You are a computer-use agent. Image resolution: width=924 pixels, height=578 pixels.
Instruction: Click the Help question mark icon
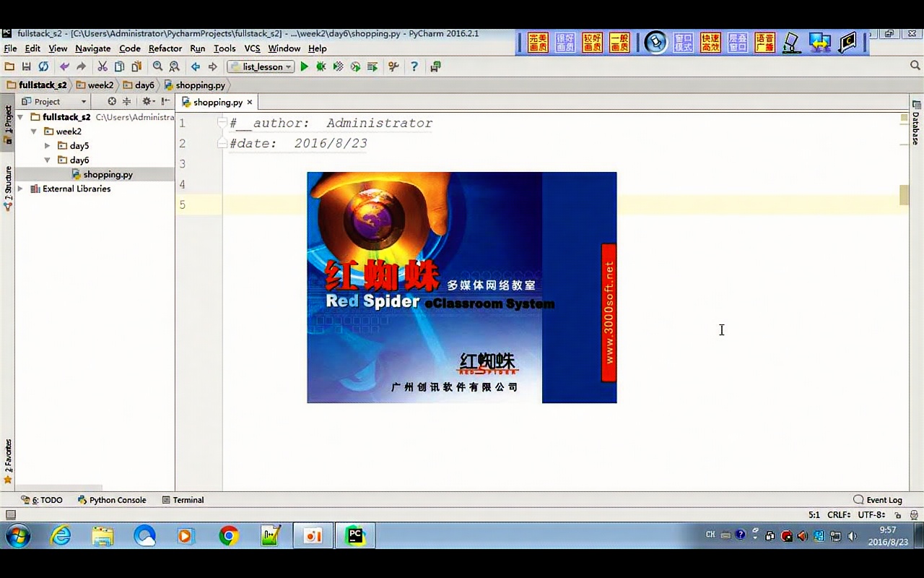(x=414, y=66)
